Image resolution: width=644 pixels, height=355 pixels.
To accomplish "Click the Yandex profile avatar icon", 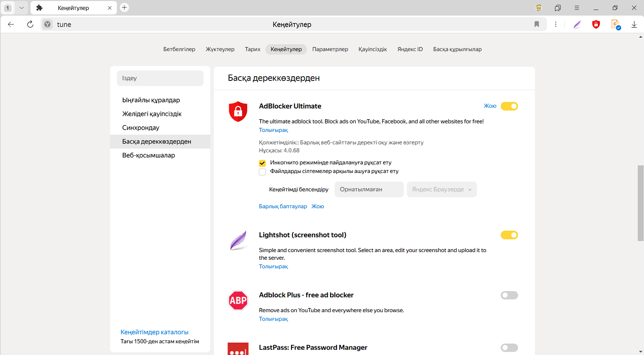I will click(539, 8).
